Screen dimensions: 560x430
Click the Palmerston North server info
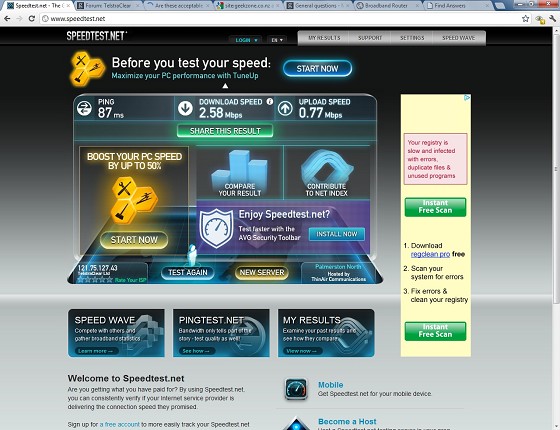click(338, 273)
